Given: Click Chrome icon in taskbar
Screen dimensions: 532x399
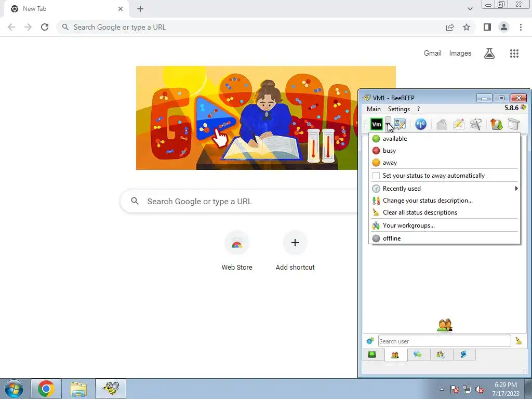Looking at the screenshot, I should tap(46, 389).
